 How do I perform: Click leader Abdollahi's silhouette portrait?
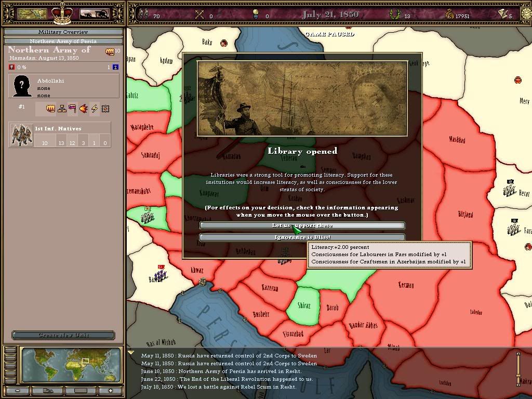point(22,86)
